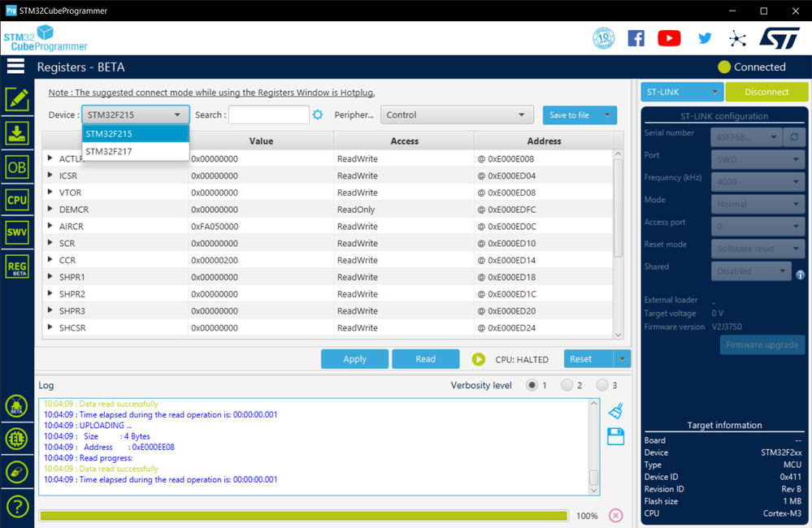Click the Address column header
The image size is (812, 528).
(544, 141)
